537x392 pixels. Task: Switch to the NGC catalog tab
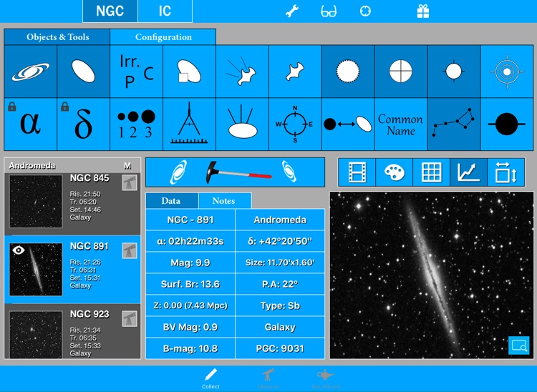110,11
